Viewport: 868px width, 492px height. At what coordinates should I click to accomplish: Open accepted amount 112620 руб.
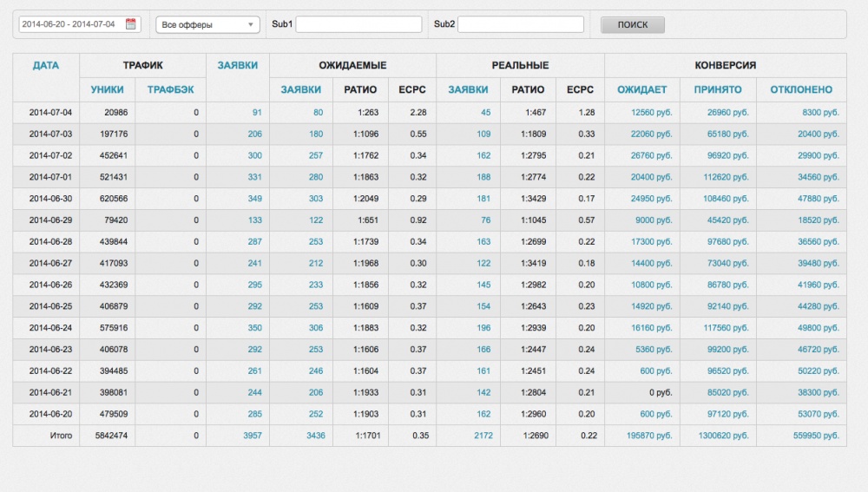(x=726, y=177)
